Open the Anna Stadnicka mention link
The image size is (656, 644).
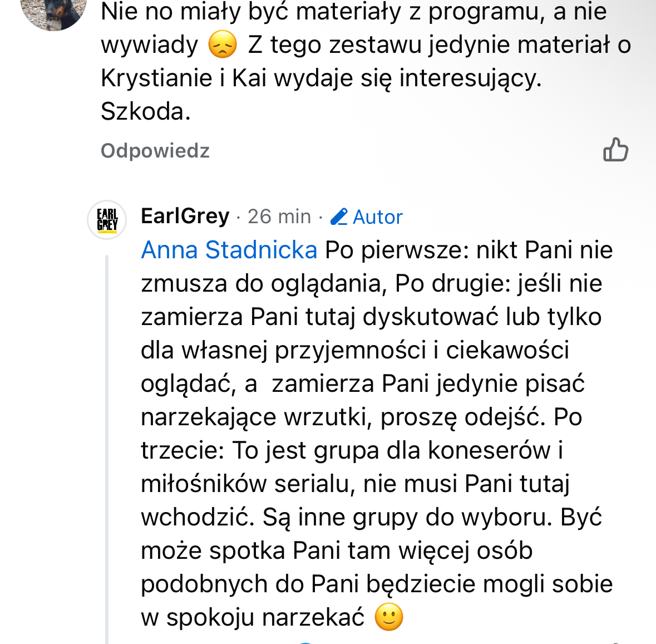coord(229,250)
